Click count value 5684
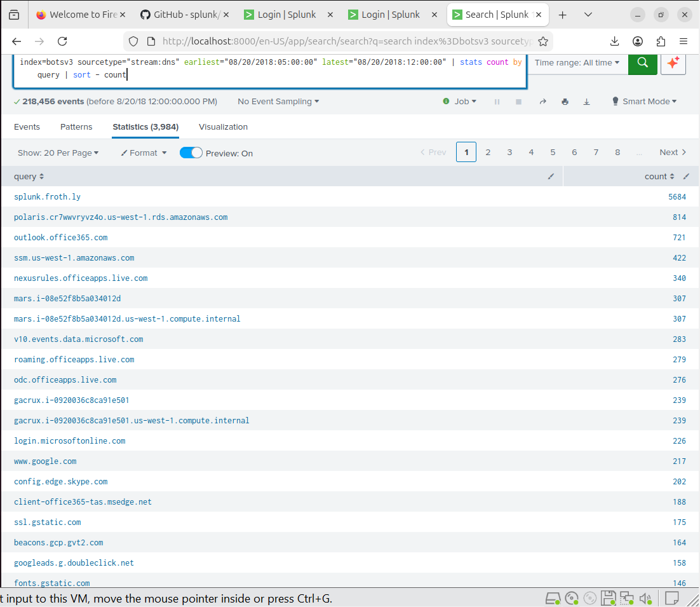 point(676,197)
